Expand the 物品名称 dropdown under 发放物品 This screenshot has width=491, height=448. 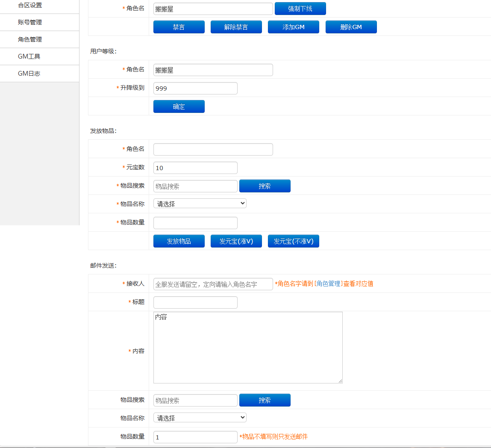click(200, 204)
